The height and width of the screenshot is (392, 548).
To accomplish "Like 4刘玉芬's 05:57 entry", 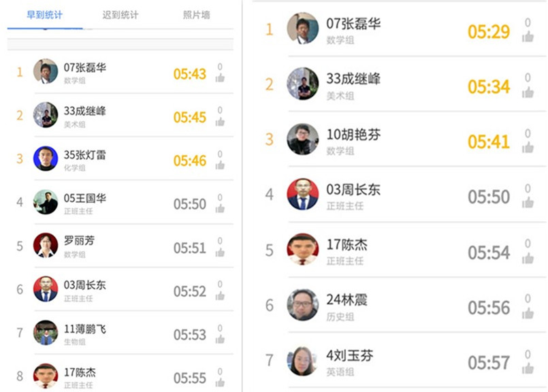I will point(528,368).
